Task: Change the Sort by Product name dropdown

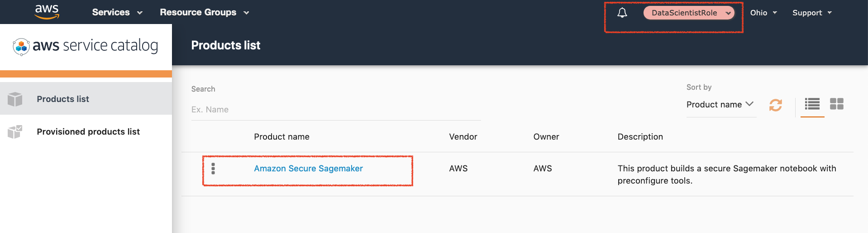Action: [720, 105]
